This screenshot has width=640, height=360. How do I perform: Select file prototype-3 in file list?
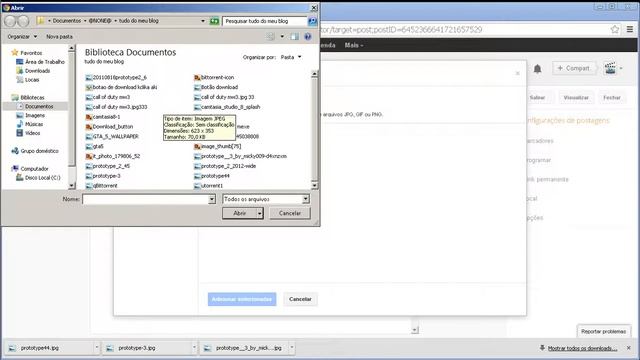103,176
